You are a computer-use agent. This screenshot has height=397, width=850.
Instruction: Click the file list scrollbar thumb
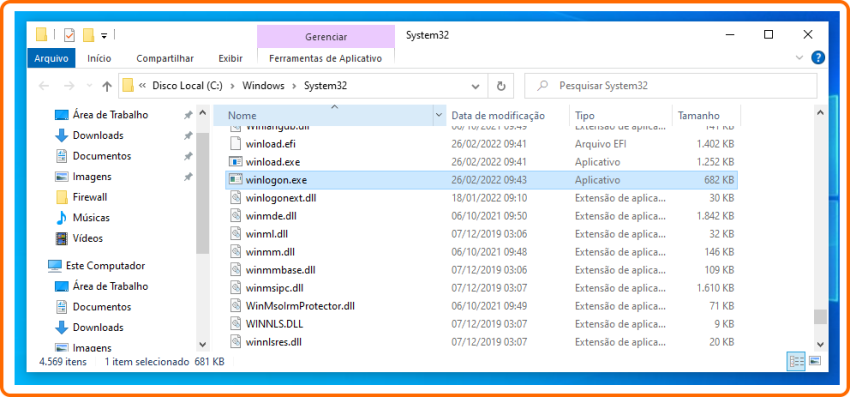point(820,317)
